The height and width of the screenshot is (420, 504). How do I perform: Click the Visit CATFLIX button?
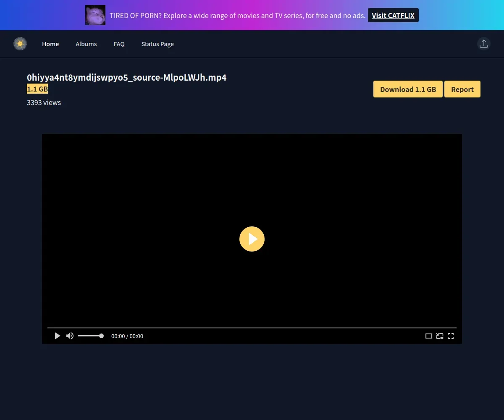393,15
